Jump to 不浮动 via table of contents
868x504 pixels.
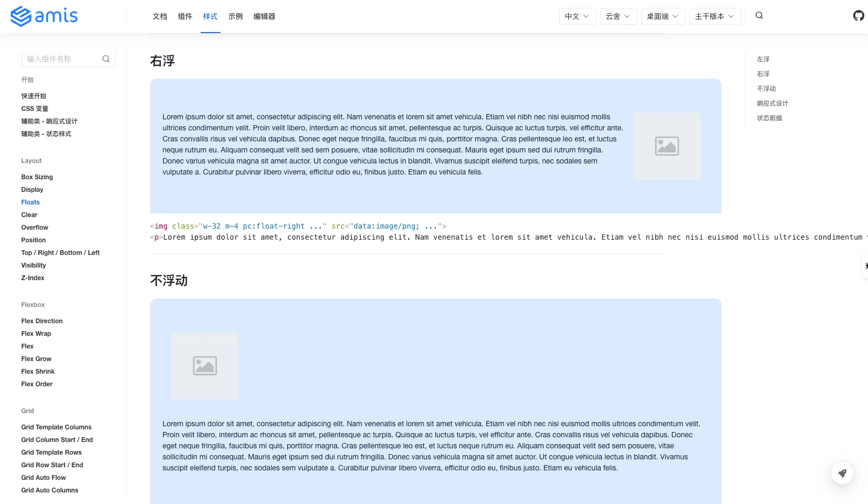point(767,89)
